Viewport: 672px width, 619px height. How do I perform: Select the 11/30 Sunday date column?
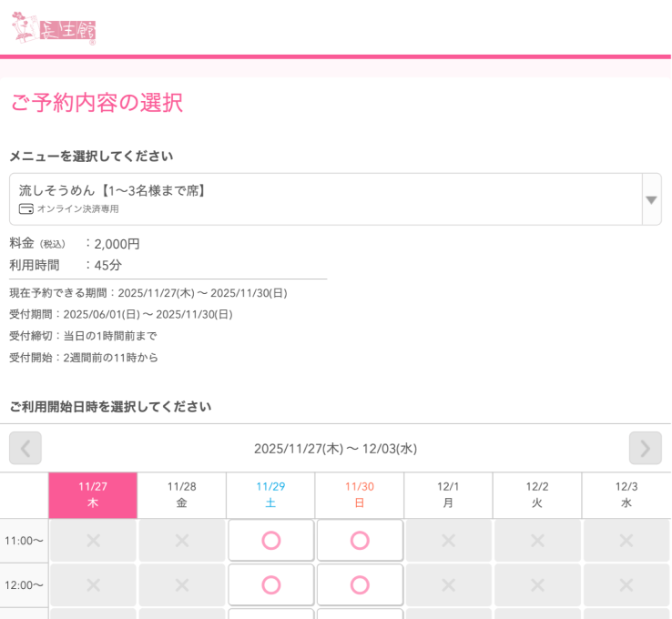click(360, 495)
